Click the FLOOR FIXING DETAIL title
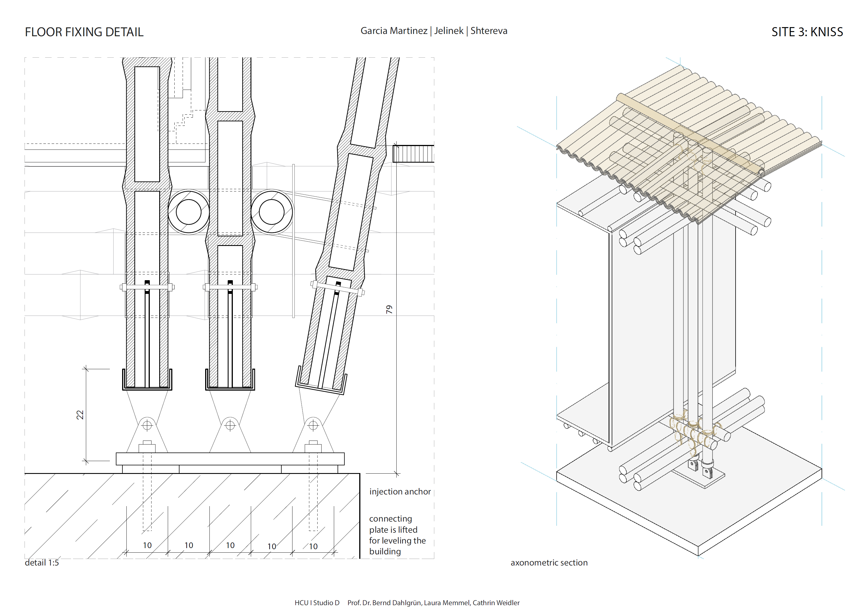 [x=84, y=32]
